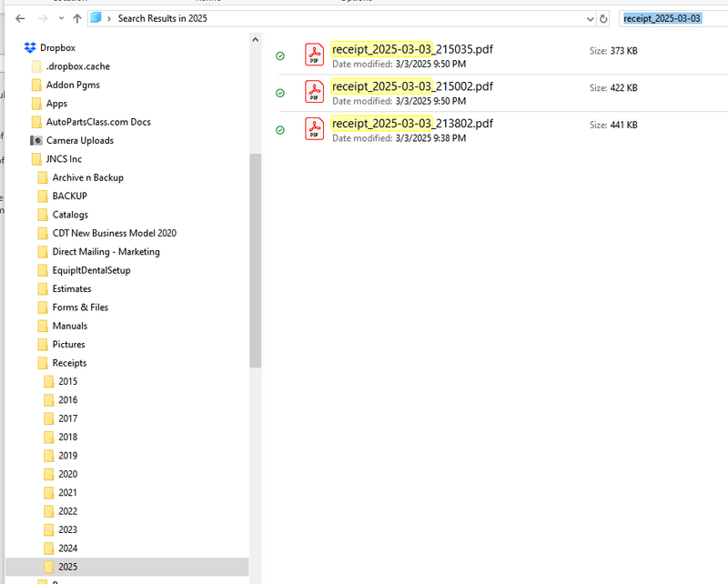The width and height of the screenshot is (728, 584).
Task: Click the search box containing receipt_2025-03-03
Action: [673, 18]
